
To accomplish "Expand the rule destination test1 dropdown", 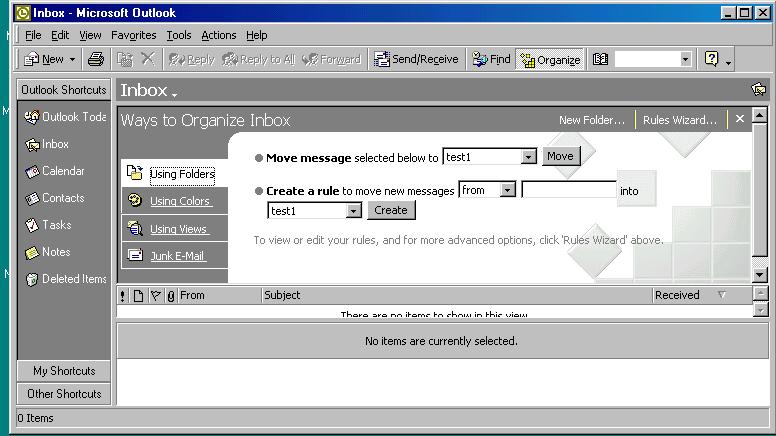I will 353,211.
